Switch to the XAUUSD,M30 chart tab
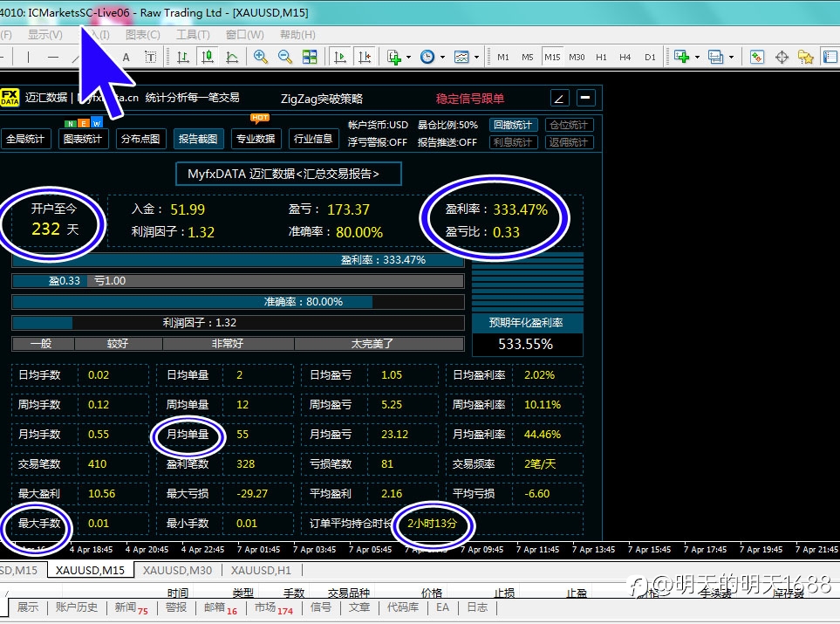Image resolution: width=840 pixels, height=624 pixels. click(x=177, y=571)
